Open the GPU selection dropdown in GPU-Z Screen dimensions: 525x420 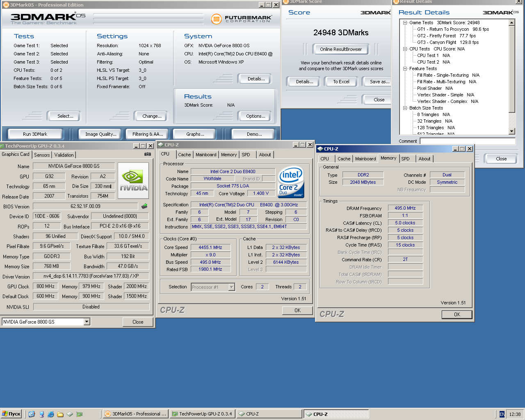(x=87, y=322)
